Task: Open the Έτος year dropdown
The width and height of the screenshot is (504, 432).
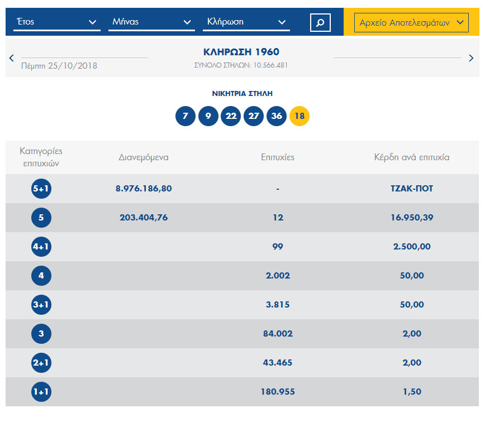Action: coord(56,22)
